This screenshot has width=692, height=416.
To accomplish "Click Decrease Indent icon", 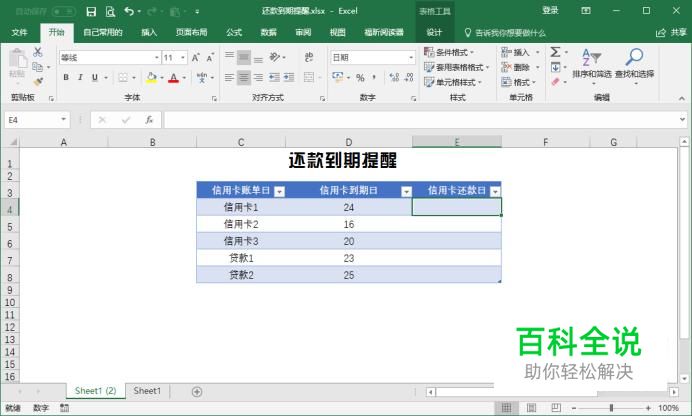I will click(274, 78).
